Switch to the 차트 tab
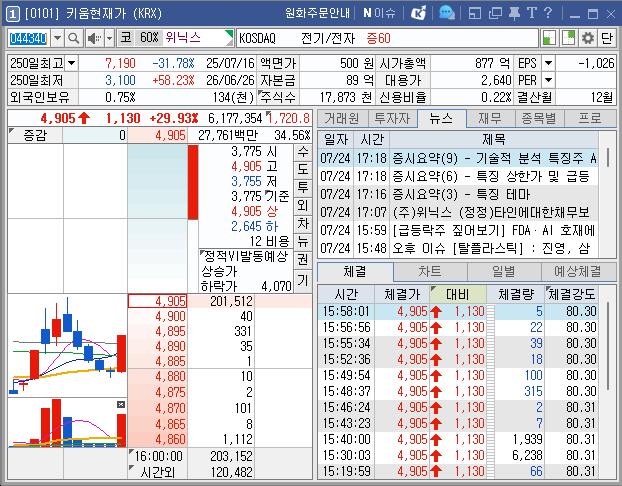 430,272
